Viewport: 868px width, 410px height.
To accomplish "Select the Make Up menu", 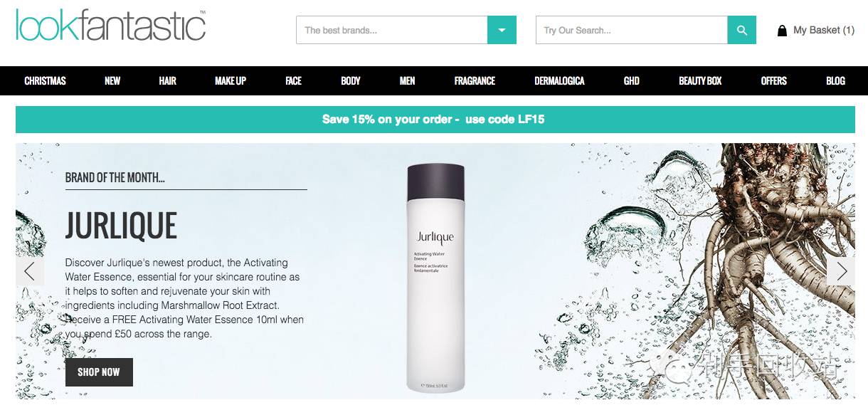I will tap(231, 80).
